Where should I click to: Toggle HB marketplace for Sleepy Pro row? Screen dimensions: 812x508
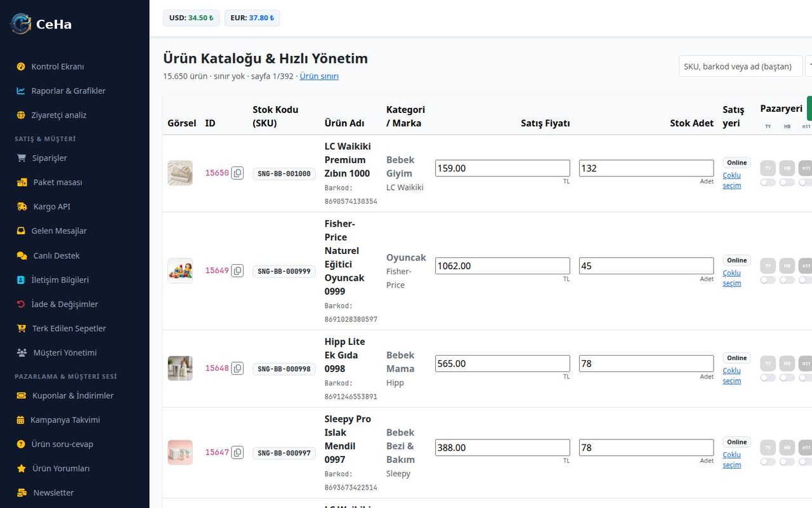point(787,462)
